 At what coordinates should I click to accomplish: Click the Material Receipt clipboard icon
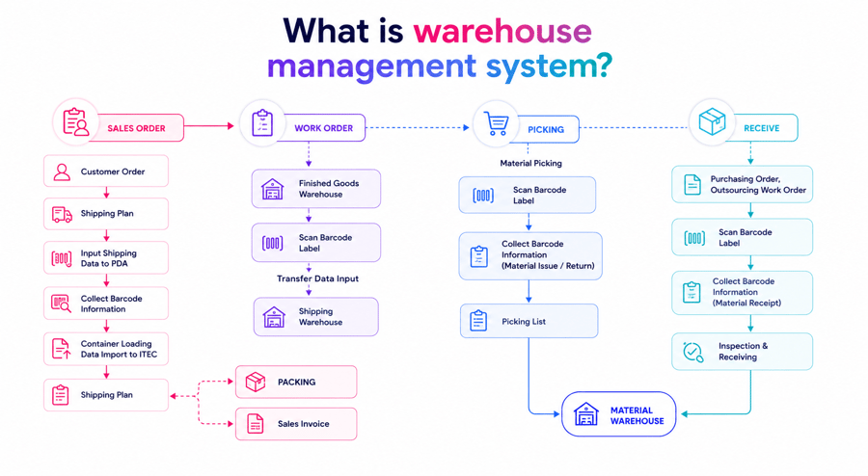[692, 293]
